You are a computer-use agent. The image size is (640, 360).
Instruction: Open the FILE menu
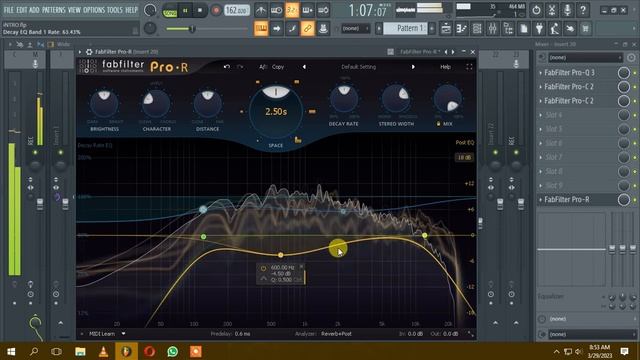point(9,10)
